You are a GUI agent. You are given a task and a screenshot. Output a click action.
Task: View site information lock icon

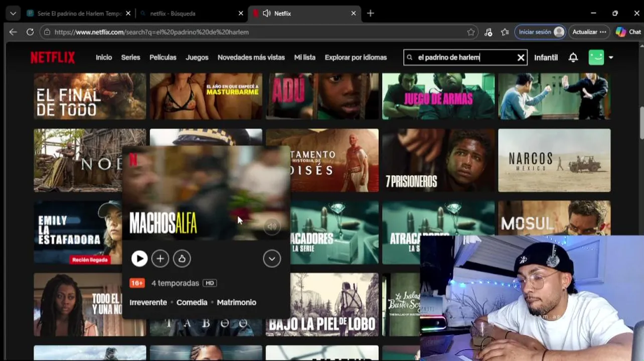tap(47, 32)
